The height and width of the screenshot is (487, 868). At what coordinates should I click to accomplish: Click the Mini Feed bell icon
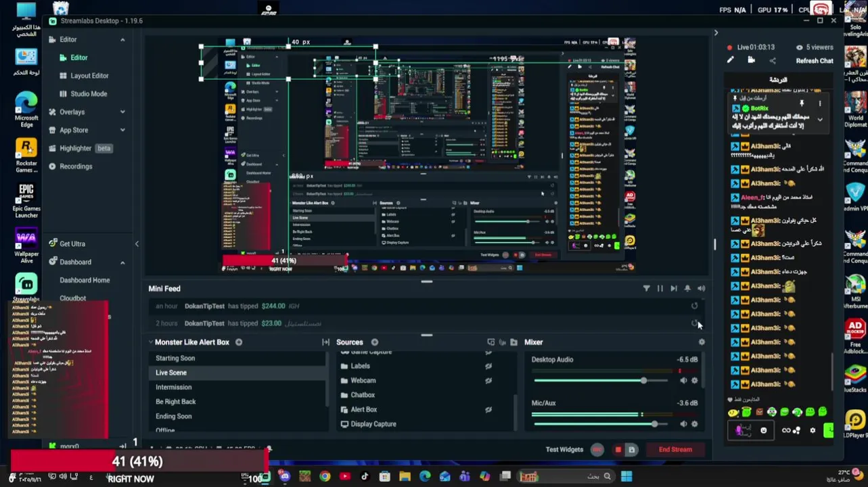[687, 289]
